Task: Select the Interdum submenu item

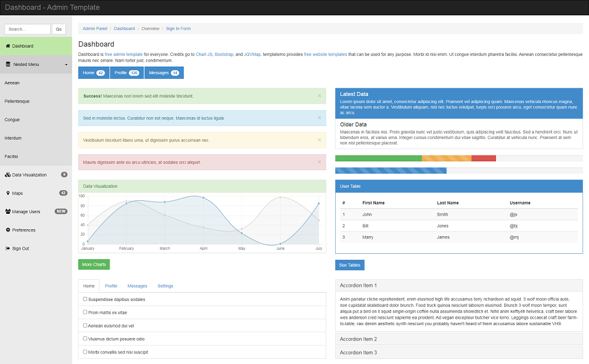Action: [x=36, y=138]
